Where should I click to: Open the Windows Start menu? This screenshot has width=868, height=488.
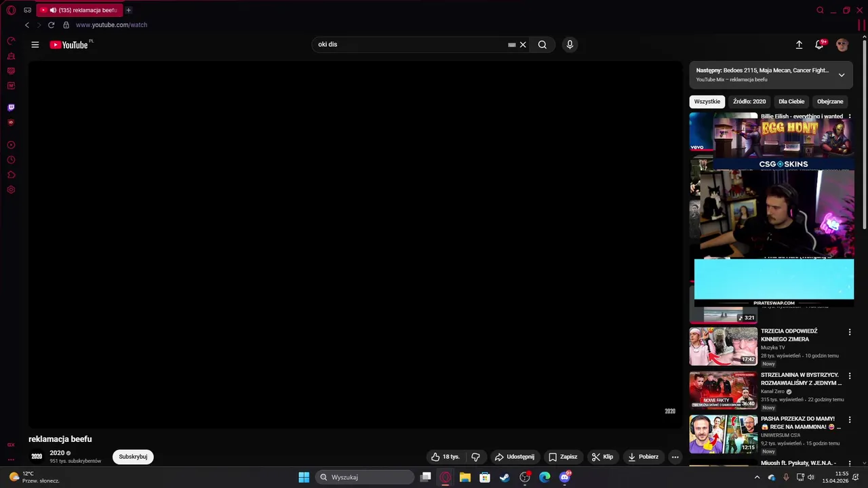coord(304,477)
